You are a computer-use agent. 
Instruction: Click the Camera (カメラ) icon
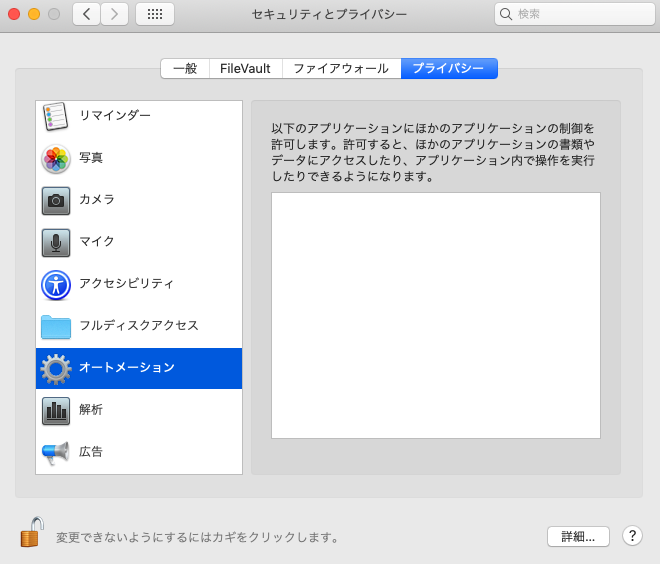tap(56, 201)
